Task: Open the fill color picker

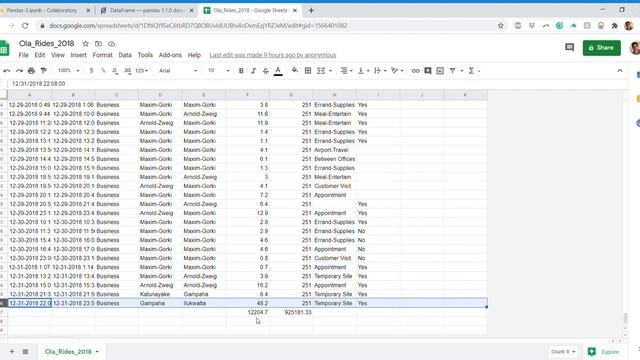Action: [295, 71]
